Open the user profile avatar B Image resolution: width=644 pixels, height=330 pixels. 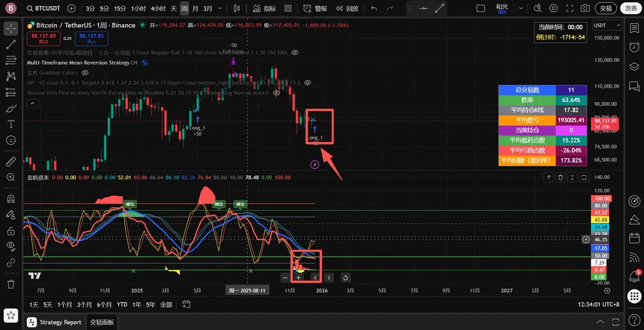tap(11, 8)
